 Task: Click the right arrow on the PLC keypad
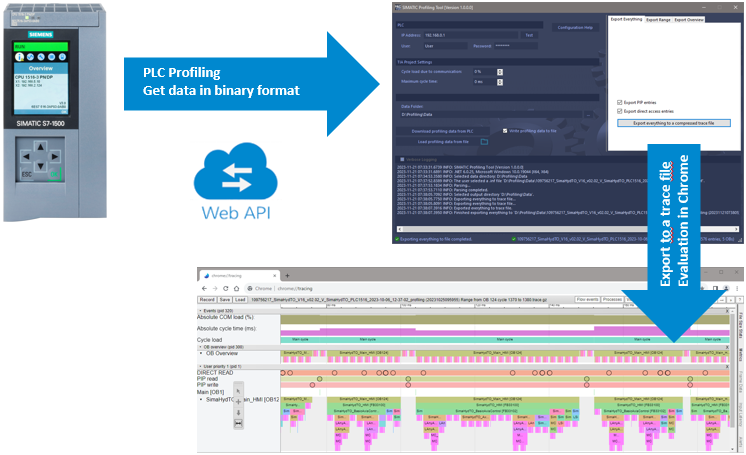(55, 156)
